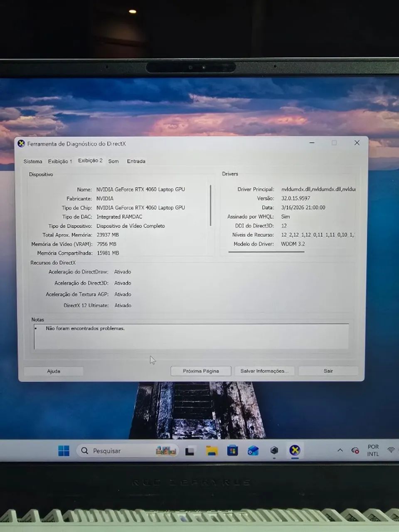Click the '23937 MB' total memory value
The height and width of the screenshot is (532, 399).
pos(108,235)
